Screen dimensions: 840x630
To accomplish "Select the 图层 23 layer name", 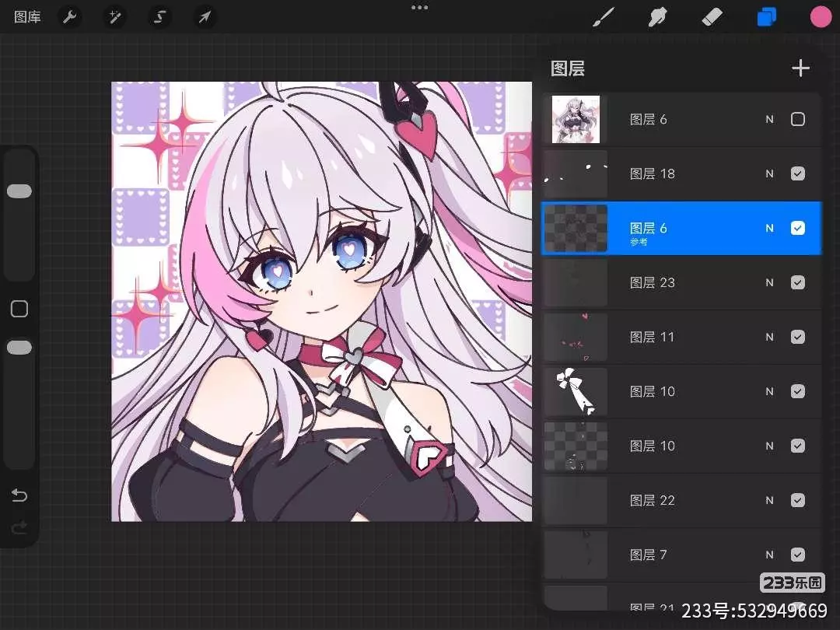I will (x=652, y=282).
